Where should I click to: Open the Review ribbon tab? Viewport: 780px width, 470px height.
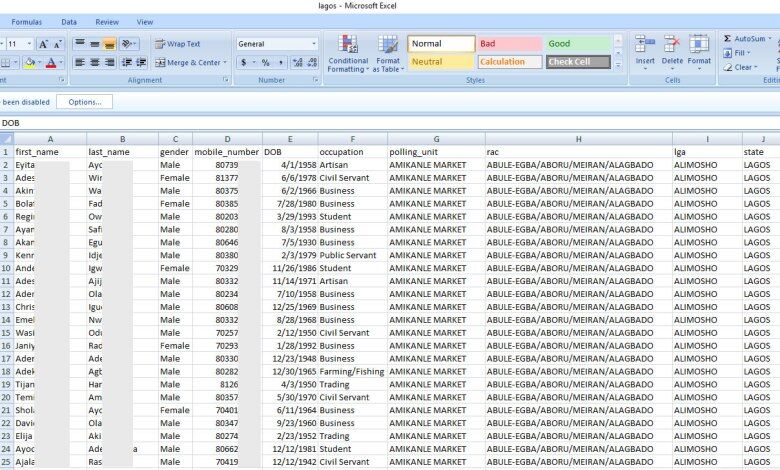[107, 21]
